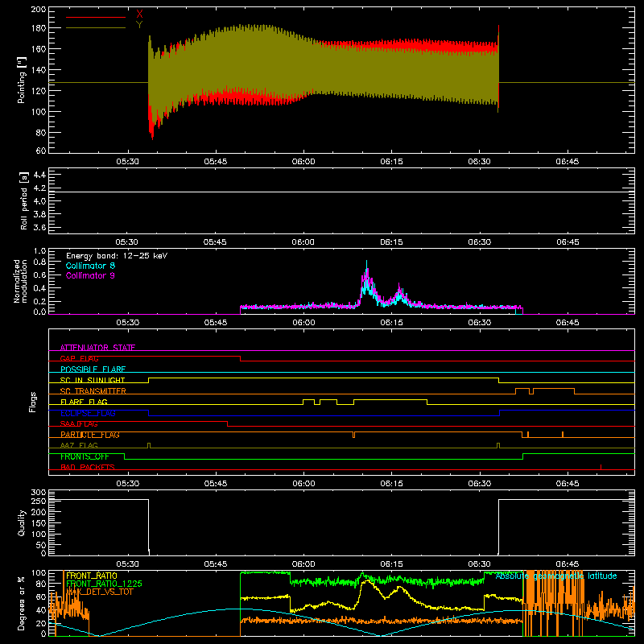Click the 1.0 tick on Normalized modulation axis
The width and height of the screenshot is (644, 644).
[x=39, y=251]
